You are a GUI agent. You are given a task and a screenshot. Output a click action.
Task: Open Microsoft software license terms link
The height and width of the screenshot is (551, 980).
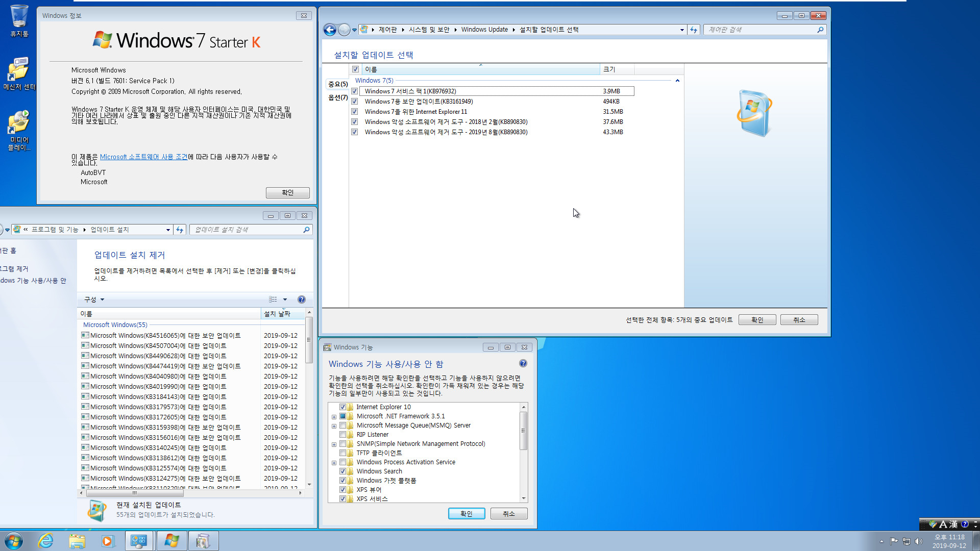tap(144, 157)
